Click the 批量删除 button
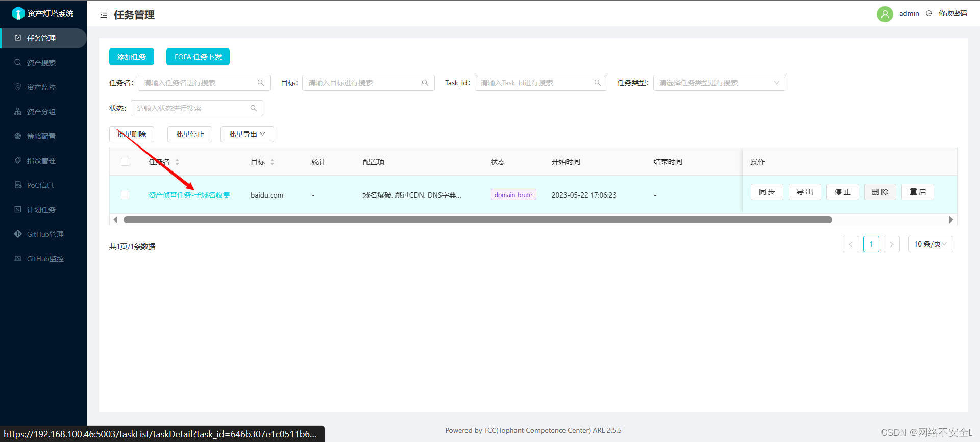 coord(132,134)
